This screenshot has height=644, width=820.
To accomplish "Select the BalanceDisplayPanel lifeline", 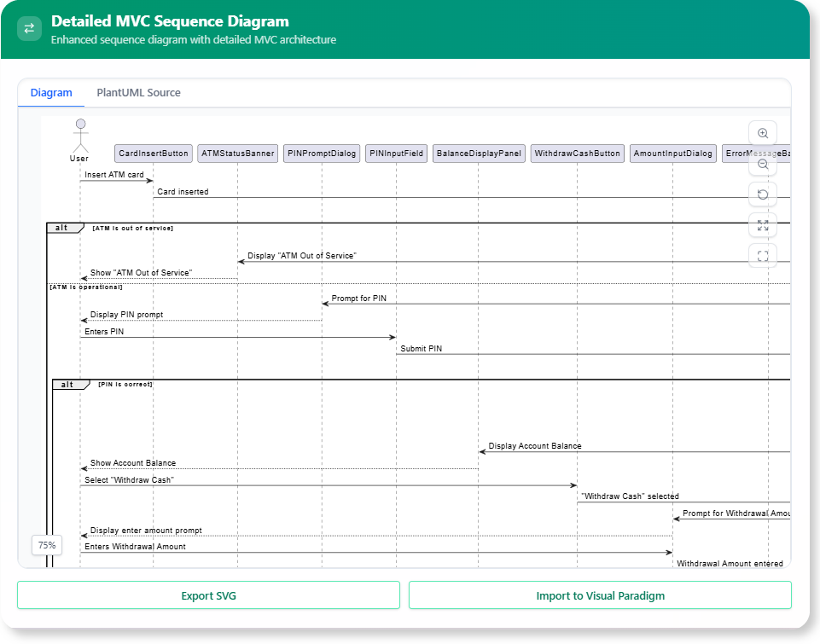I will (478, 153).
